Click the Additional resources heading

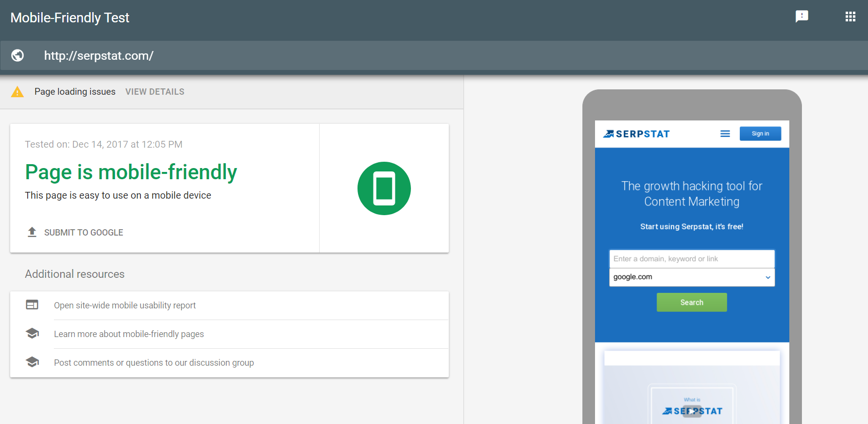coord(75,274)
